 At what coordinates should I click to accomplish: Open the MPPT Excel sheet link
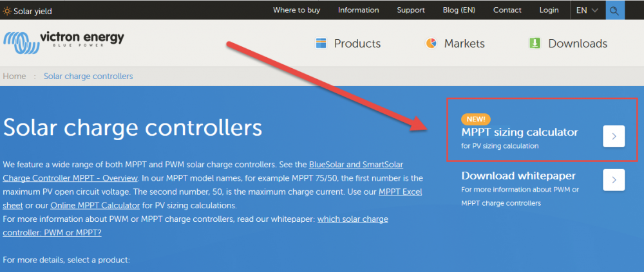point(213,198)
